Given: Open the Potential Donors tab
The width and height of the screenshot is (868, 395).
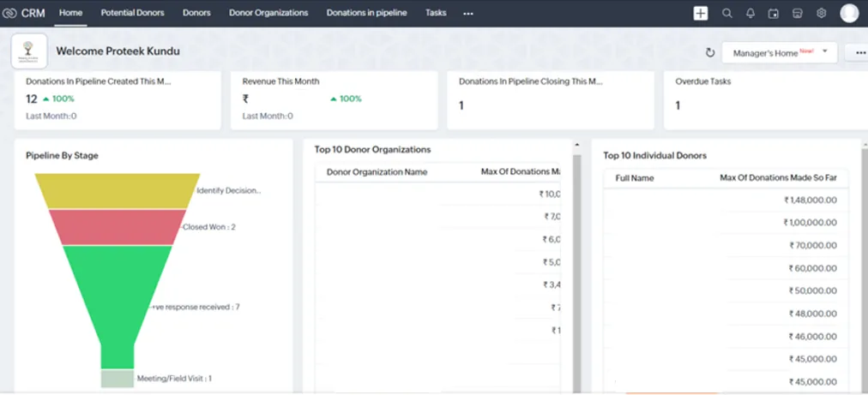Looking at the screenshot, I should pos(132,13).
